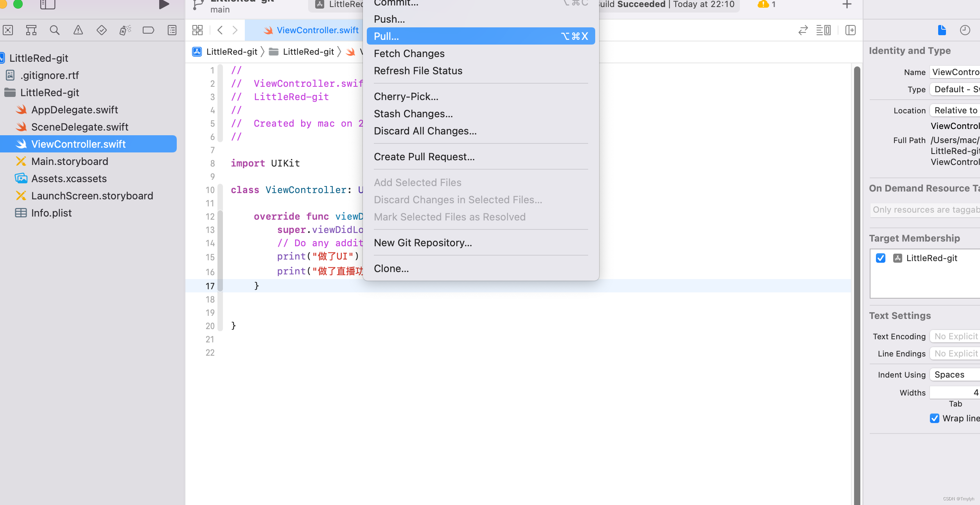Show the Breakpoint navigator icon
980x505 pixels.
(x=148, y=30)
